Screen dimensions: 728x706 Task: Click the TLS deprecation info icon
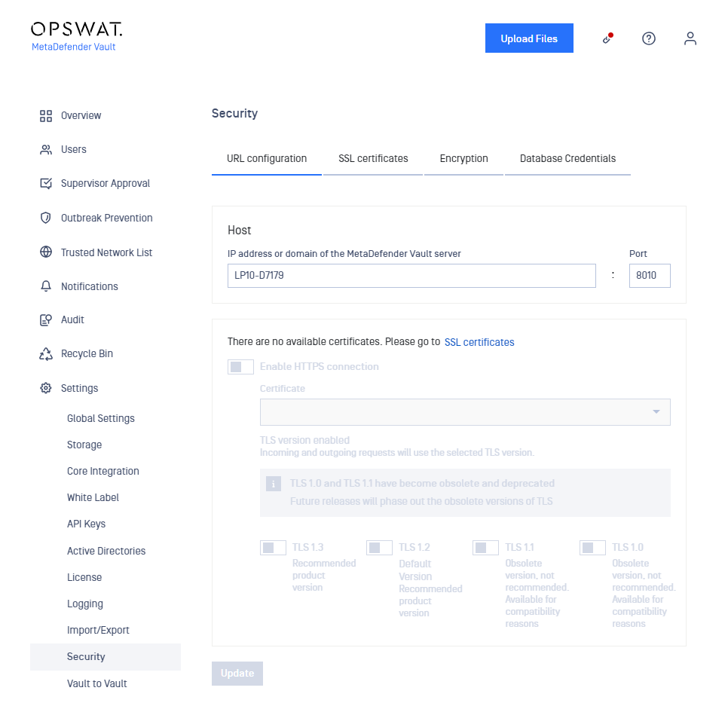(274, 484)
